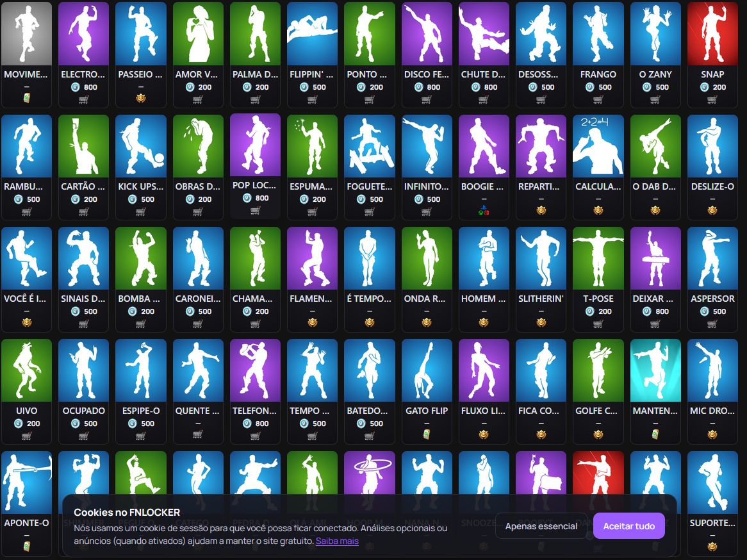Viewport: 747px width, 560px height.
Task: Click the Palma D... emote label
Action: 255,74
